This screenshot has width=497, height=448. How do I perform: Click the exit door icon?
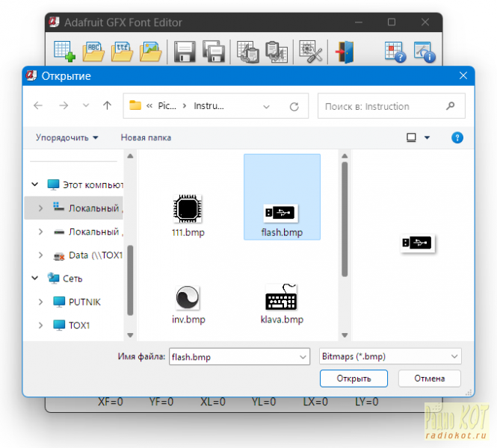point(344,52)
